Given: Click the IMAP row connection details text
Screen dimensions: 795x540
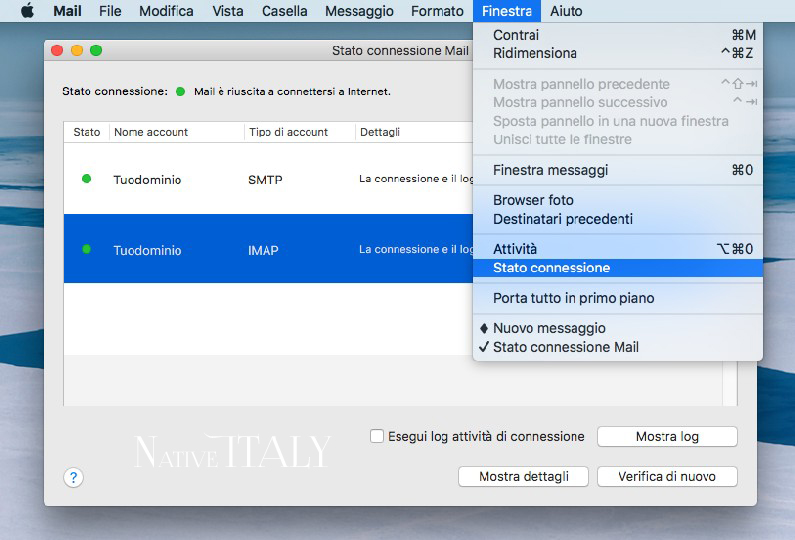Looking at the screenshot, I should point(416,249).
